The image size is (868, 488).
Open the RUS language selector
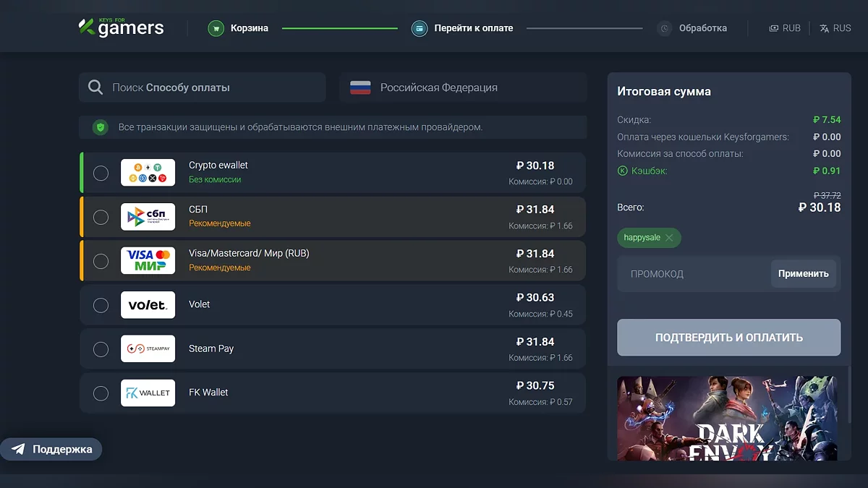835,28
